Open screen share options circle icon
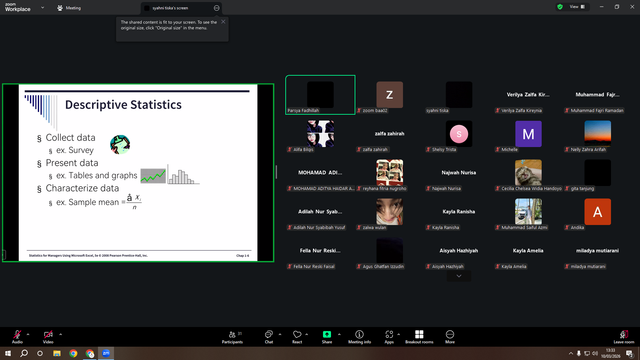 216,8
